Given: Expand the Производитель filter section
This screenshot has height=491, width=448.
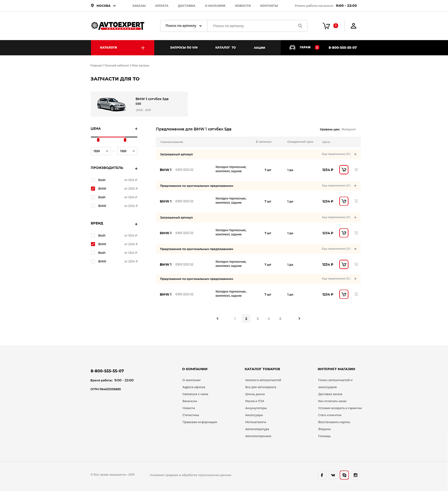Looking at the screenshot, I should 136,169.
